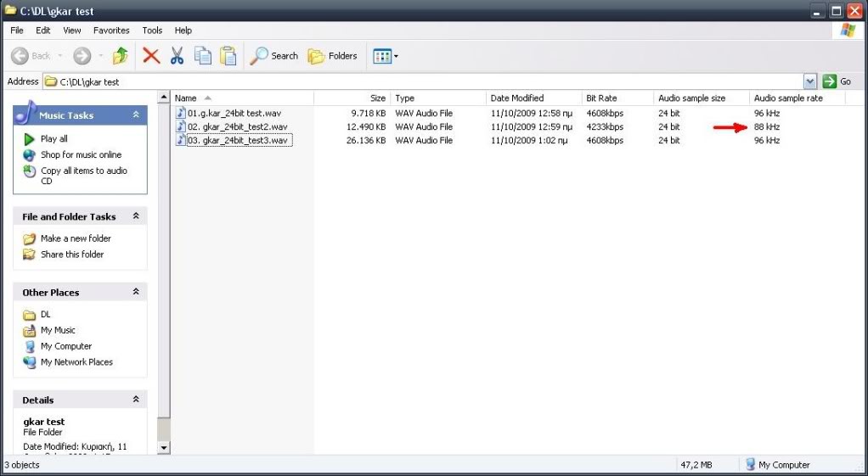Open the Views dropdown button
Image resolution: width=868 pixels, height=476 pixels.
(386, 56)
